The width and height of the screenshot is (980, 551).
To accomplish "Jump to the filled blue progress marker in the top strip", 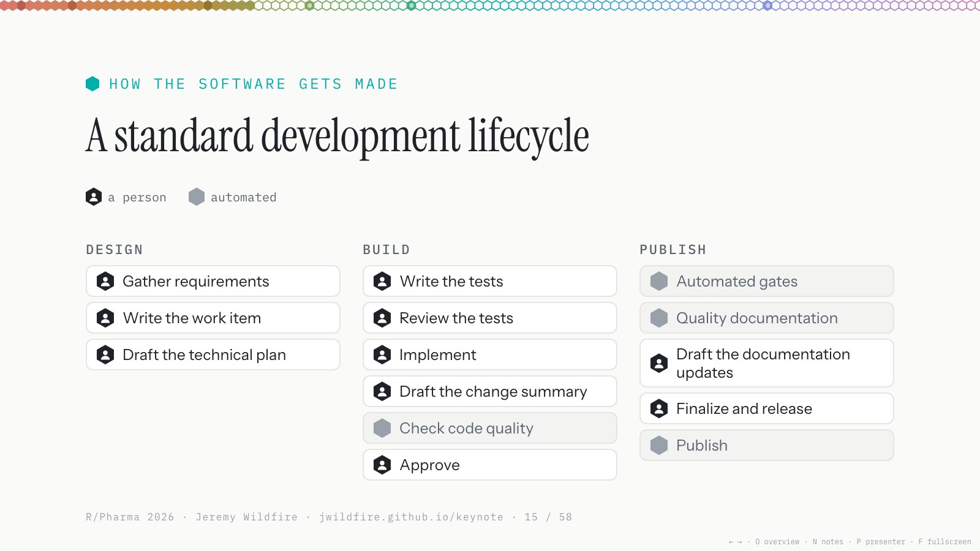I will point(767,6).
